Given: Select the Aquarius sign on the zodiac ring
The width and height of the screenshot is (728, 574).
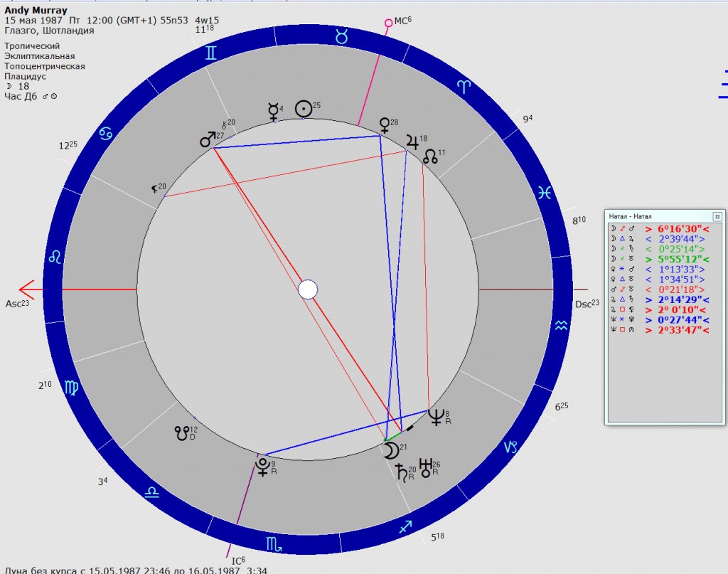Looking at the screenshot, I should [562, 326].
